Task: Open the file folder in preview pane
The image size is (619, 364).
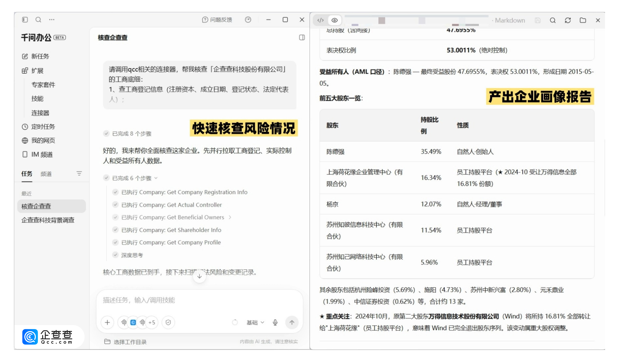Action: pos(583,20)
